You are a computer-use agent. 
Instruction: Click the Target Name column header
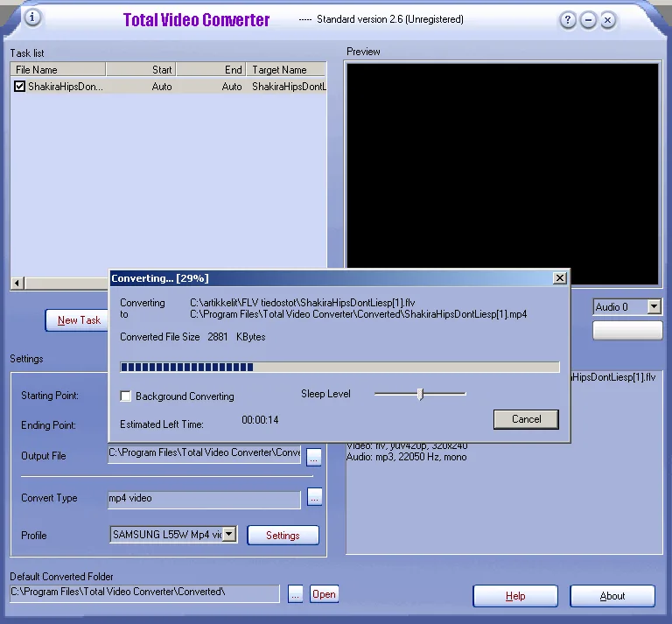pos(286,69)
